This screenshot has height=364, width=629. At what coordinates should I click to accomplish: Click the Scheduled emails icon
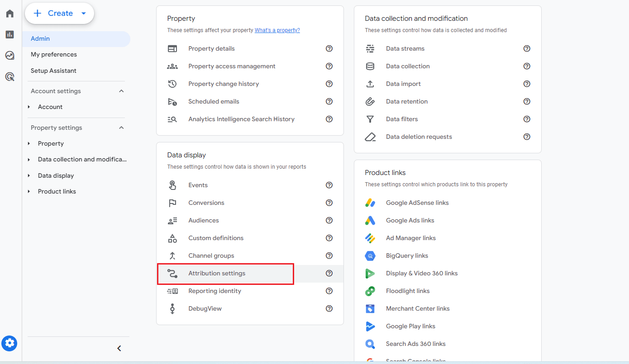[172, 101]
